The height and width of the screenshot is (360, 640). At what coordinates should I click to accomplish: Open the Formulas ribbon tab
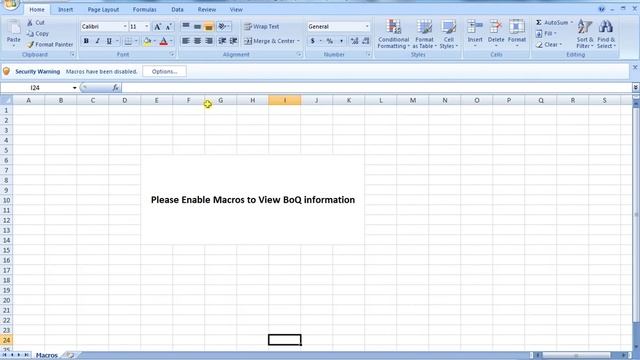tap(144, 9)
